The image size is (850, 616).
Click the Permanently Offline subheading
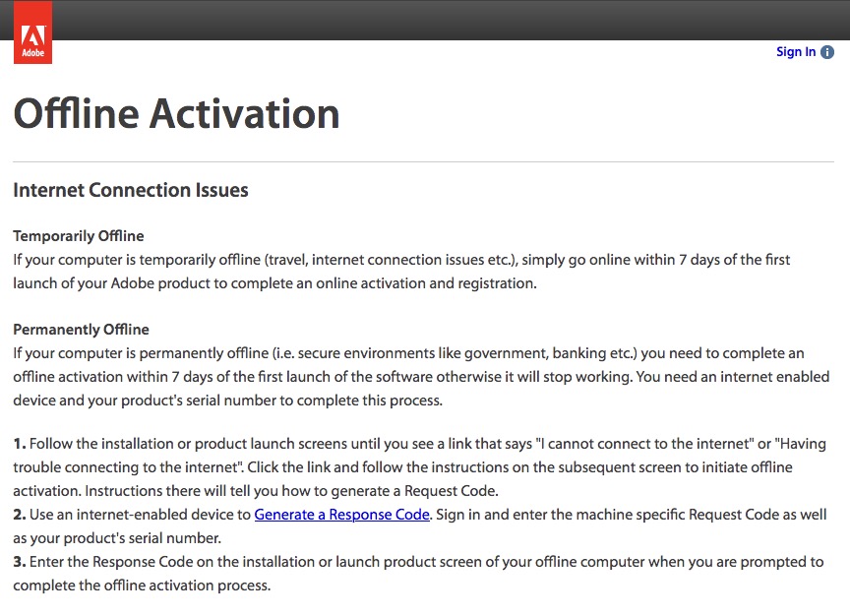(82, 329)
